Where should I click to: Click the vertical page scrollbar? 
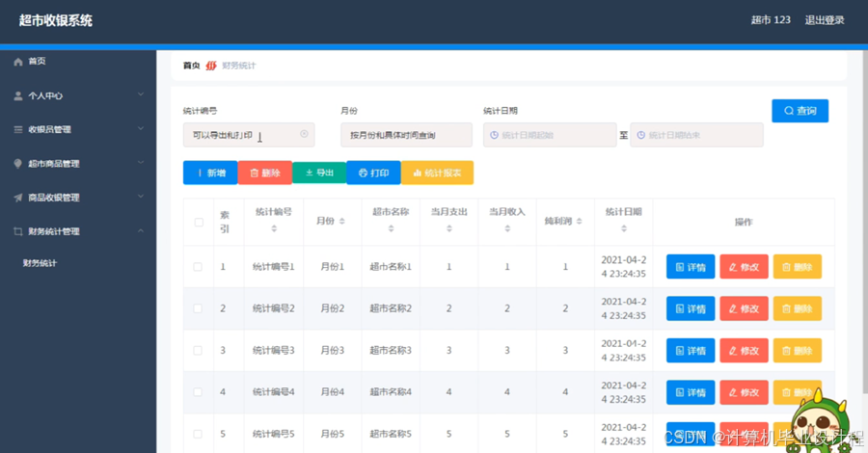[865, 222]
